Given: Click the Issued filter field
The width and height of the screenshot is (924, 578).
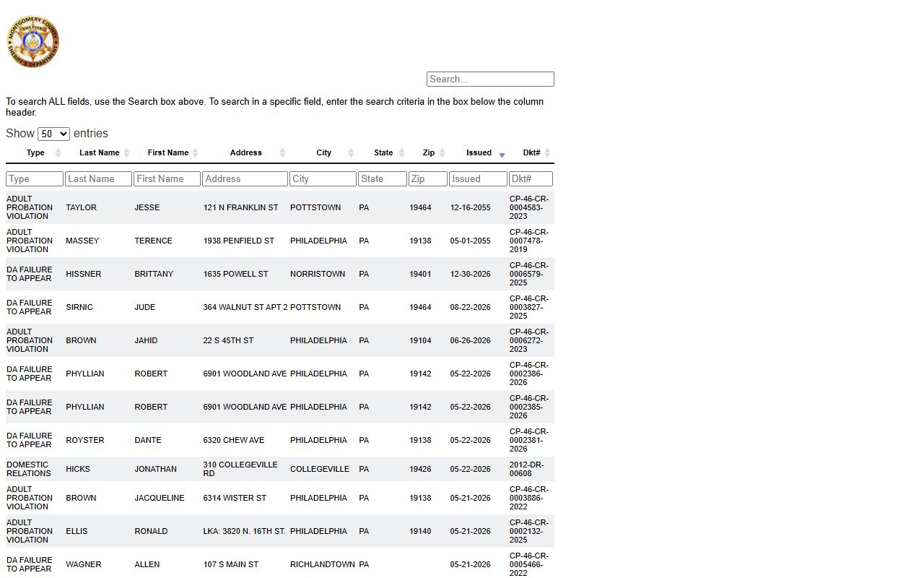Looking at the screenshot, I should (x=478, y=178).
